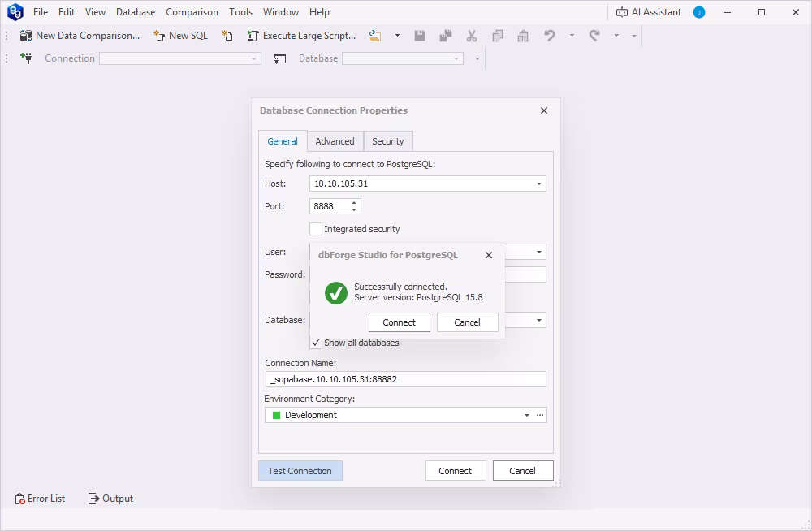Click the dbForge application logo icon
The height and width of the screenshot is (531, 812).
click(15, 12)
